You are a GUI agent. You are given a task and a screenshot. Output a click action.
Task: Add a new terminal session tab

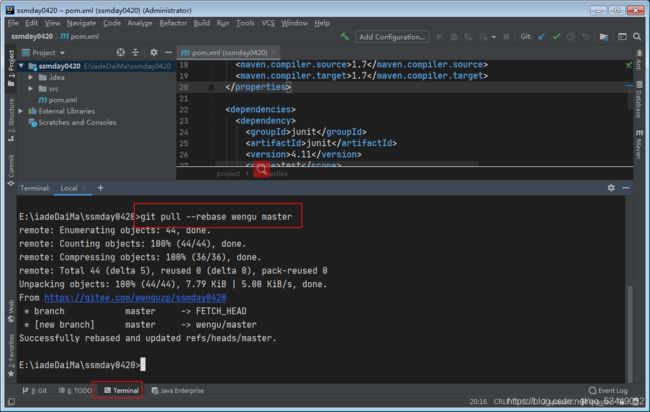[100, 188]
